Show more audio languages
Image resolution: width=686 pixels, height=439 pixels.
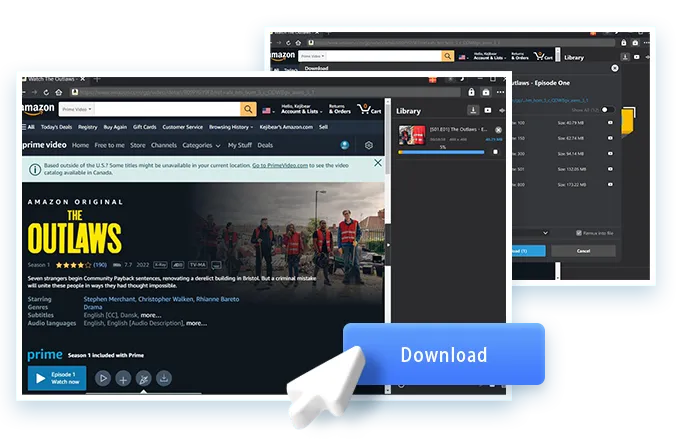196,323
